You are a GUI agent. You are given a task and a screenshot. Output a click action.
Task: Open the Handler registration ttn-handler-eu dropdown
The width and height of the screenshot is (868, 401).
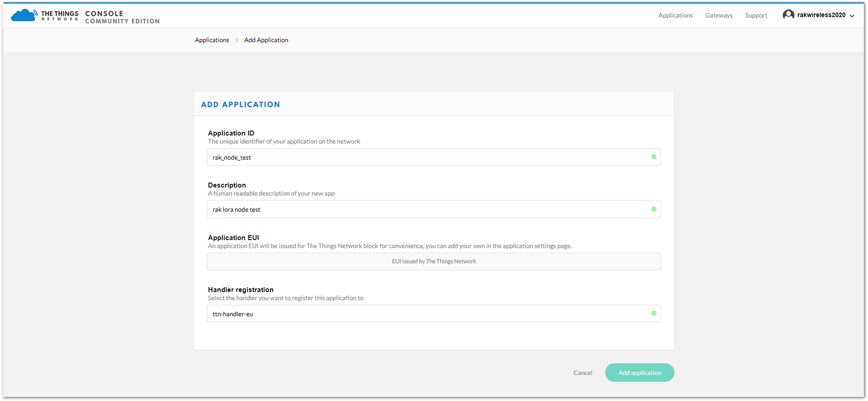434,314
